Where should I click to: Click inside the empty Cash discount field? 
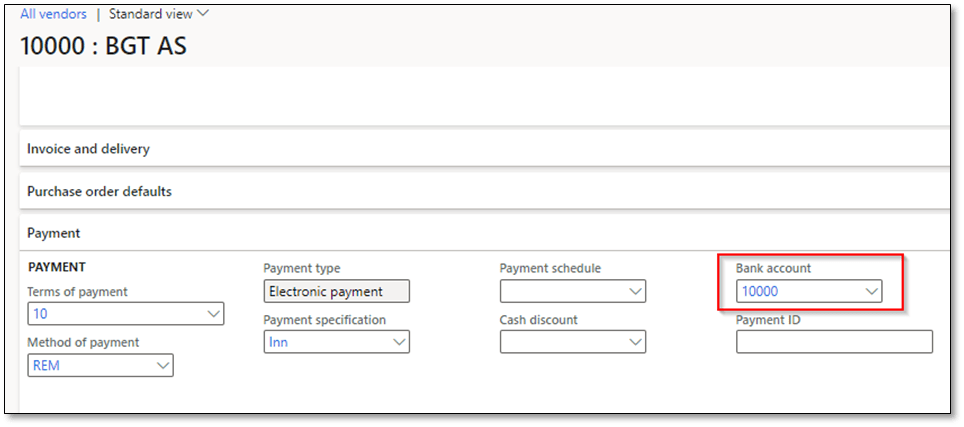coord(562,342)
